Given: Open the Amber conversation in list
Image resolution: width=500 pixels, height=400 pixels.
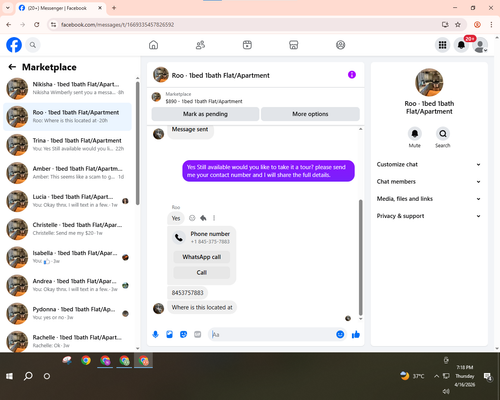Looking at the screenshot, I should [68, 173].
